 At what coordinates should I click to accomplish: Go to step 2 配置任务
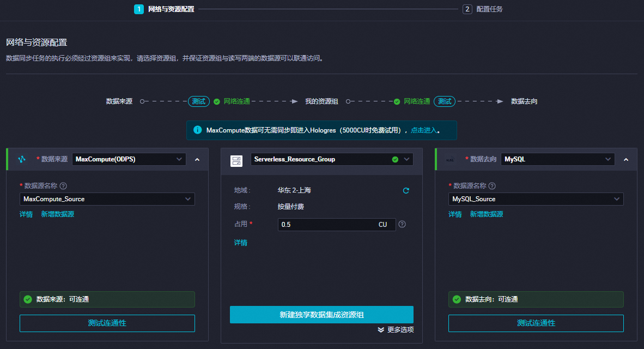483,9
